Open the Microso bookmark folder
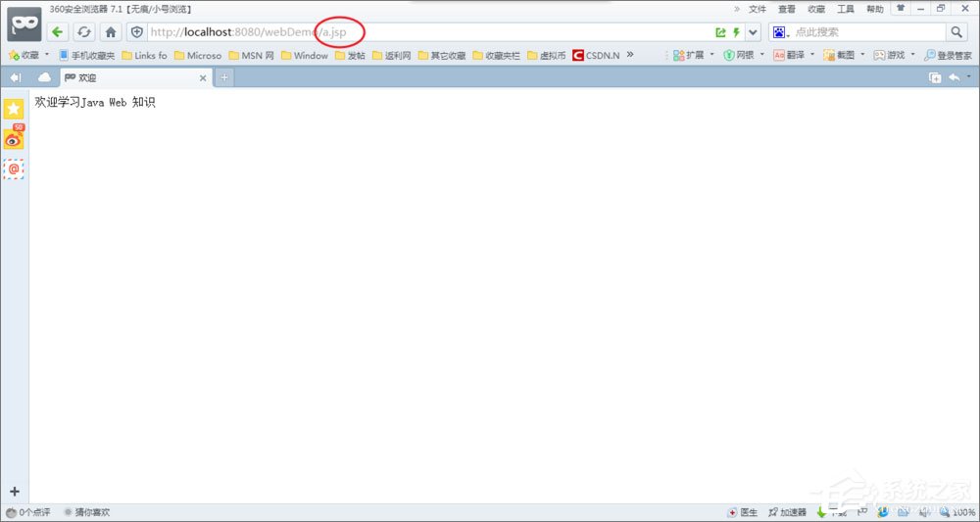The image size is (980, 522). point(198,55)
